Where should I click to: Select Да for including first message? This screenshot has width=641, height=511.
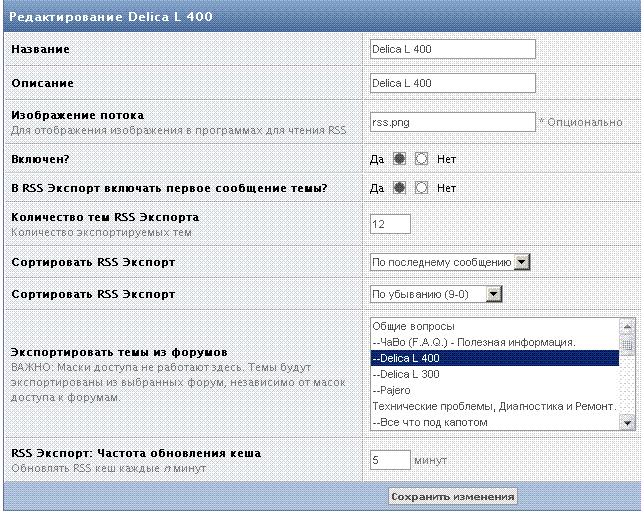399,188
